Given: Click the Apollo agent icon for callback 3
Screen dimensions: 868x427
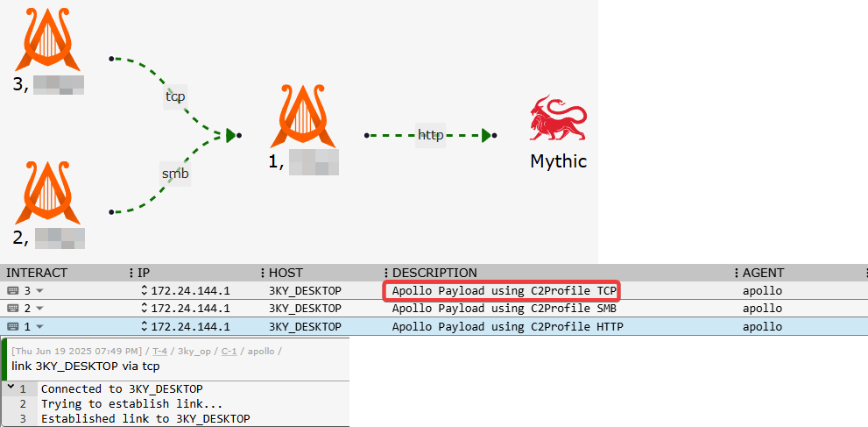Looking at the screenshot, I should 48,39.
